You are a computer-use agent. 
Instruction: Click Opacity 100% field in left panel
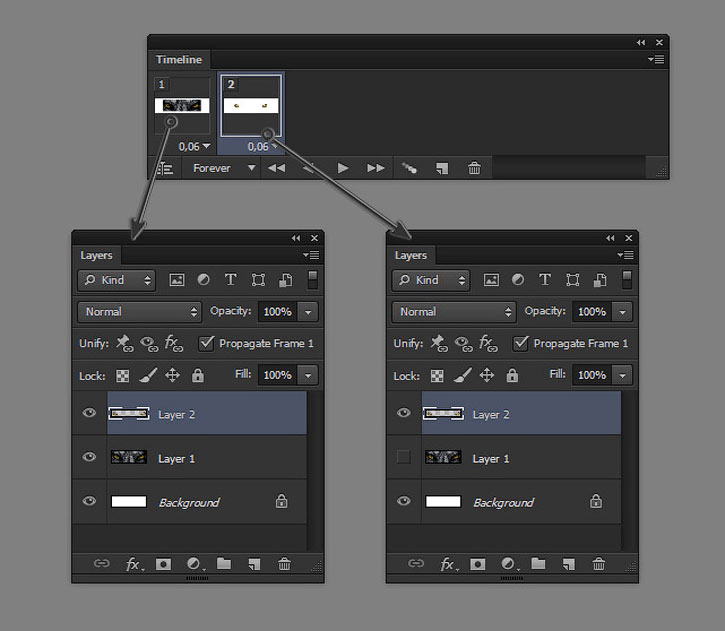tap(278, 312)
